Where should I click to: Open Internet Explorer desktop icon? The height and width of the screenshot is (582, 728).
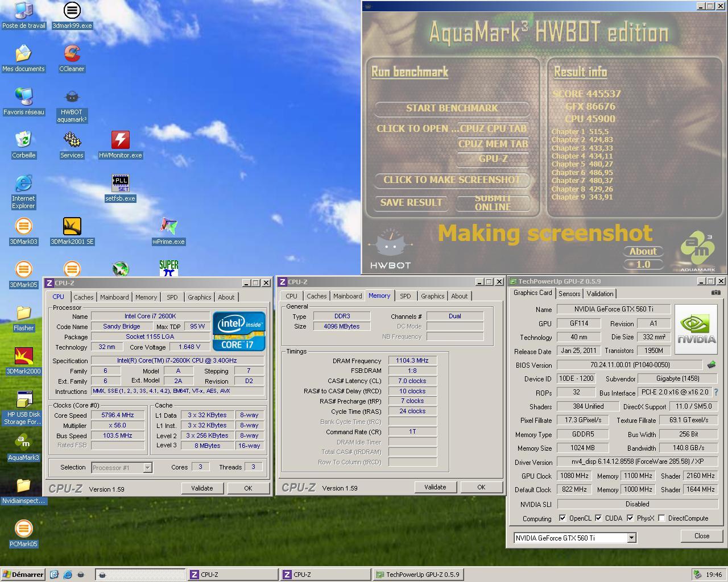coord(23,192)
